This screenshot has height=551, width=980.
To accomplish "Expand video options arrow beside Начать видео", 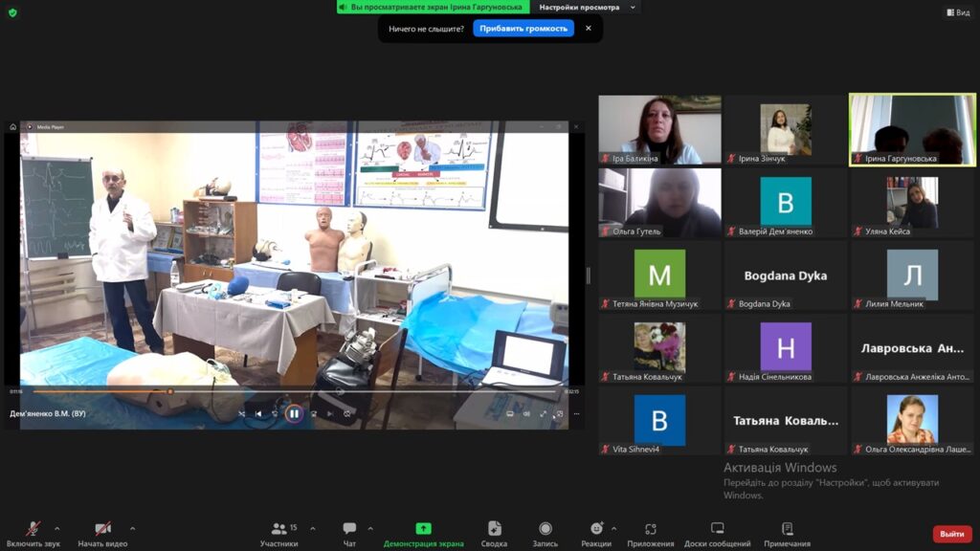I will tap(132, 528).
